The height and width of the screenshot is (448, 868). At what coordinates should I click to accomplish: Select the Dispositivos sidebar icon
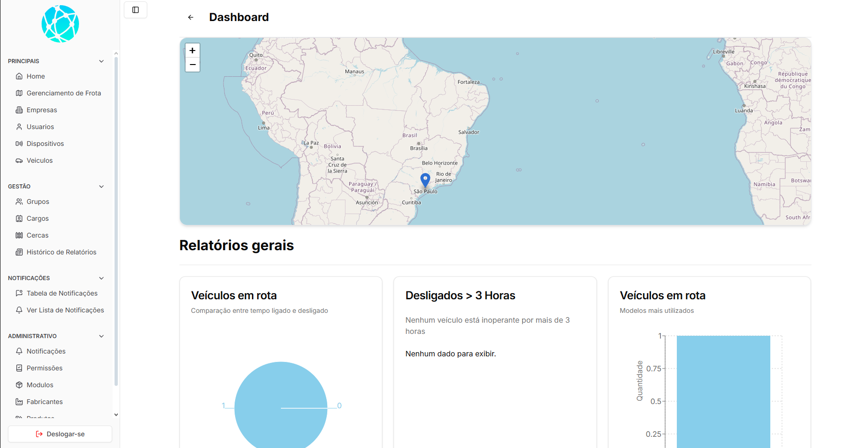tap(19, 144)
